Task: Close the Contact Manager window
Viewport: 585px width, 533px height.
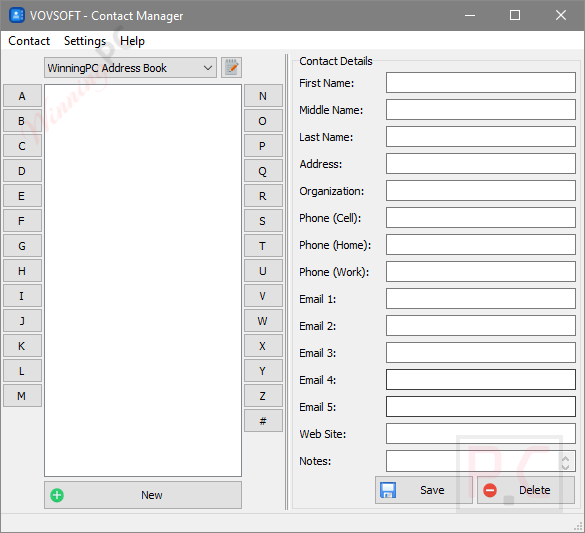Action: (561, 15)
